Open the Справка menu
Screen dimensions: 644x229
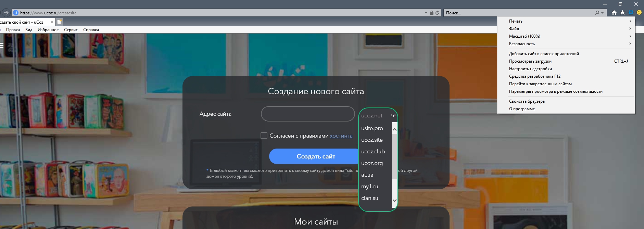click(91, 30)
